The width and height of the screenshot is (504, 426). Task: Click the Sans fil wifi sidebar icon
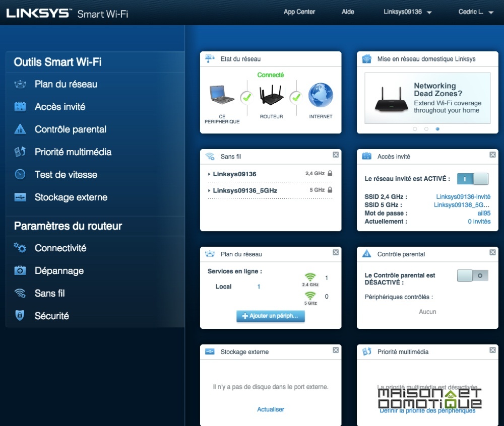[20, 293]
